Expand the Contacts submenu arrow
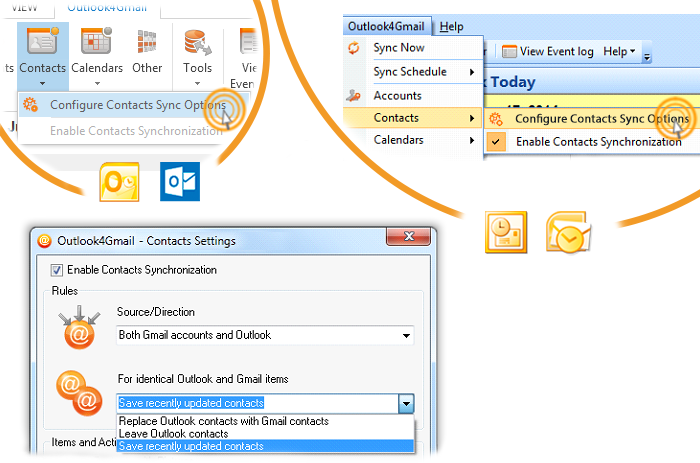This screenshot has height=463, width=700. tap(472, 118)
